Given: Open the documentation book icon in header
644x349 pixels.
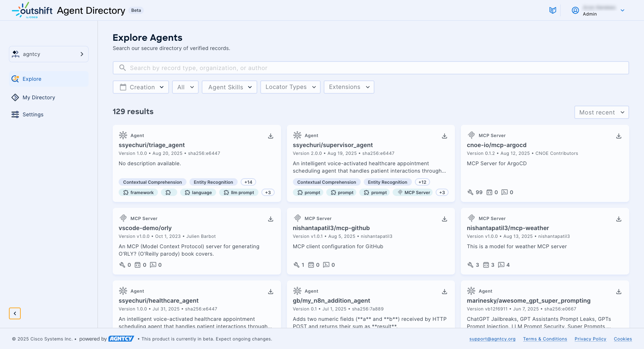Looking at the screenshot, I should coord(552,10).
